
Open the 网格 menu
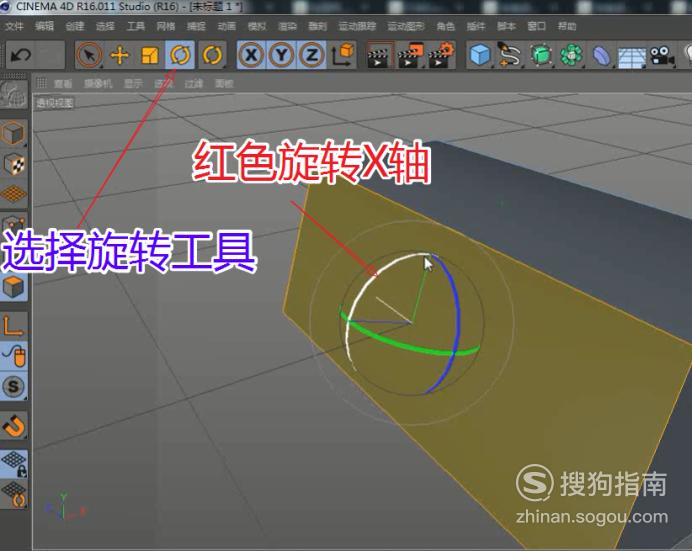[166, 26]
